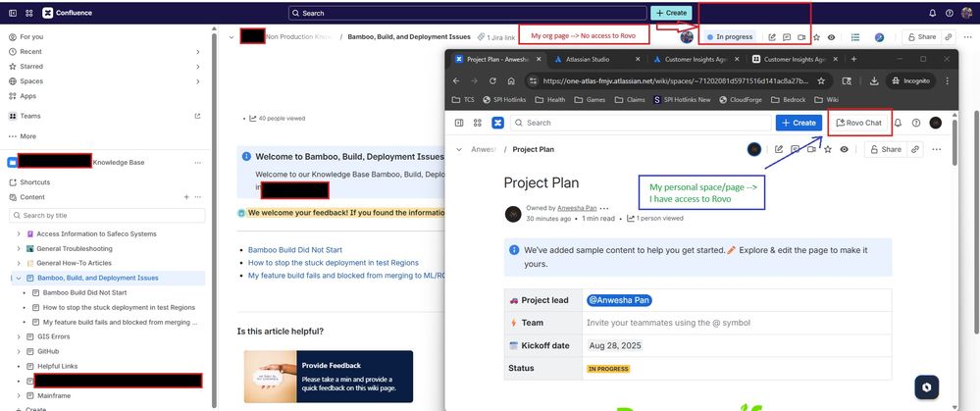The height and width of the screenshot is (411, 980).
Task: Expand GIS Errors tree item
Action: [x=19, y=336]
